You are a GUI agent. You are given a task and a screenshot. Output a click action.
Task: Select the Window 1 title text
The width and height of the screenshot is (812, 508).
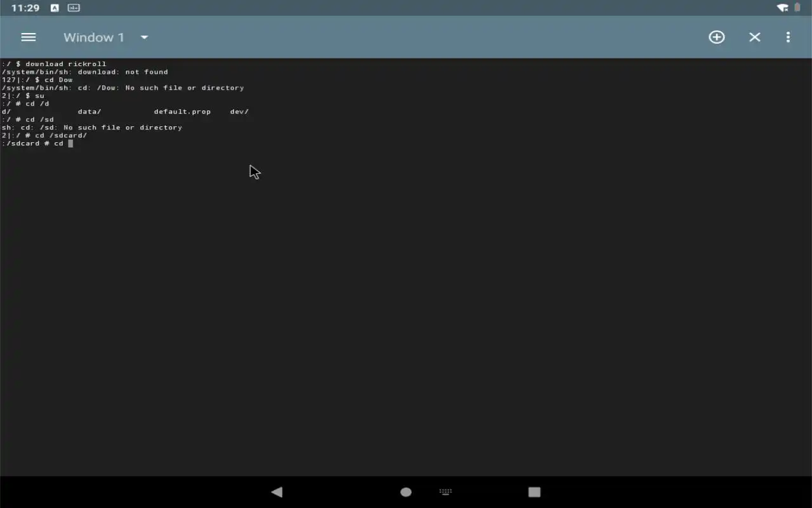[94, 37]
